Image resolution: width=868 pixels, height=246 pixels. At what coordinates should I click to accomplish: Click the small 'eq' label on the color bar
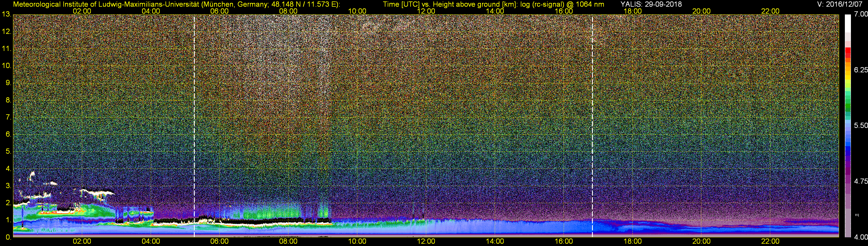click(x=857, y=215)
